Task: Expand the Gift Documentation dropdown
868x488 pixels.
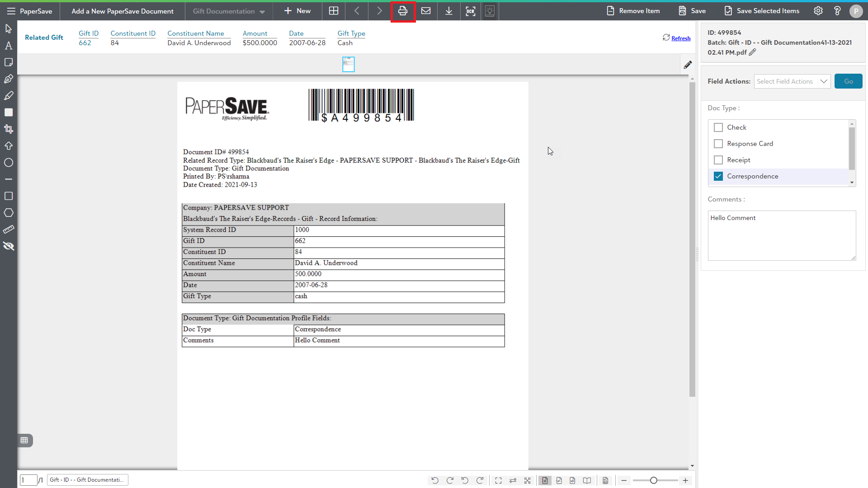Action: tap(229, 11)
